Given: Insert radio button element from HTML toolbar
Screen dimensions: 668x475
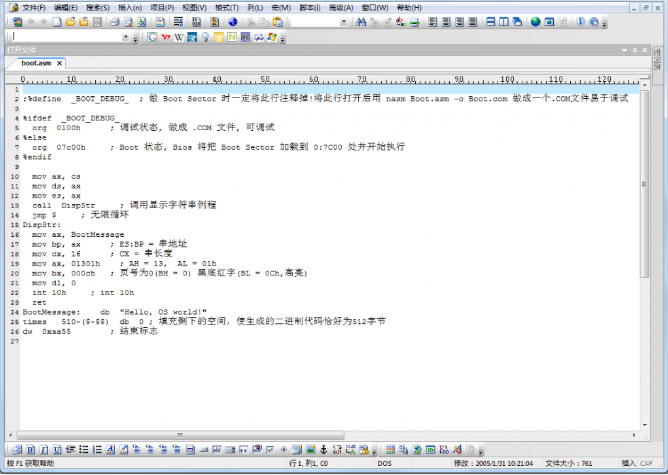Looking at the screenshot, I should (283, 449).
